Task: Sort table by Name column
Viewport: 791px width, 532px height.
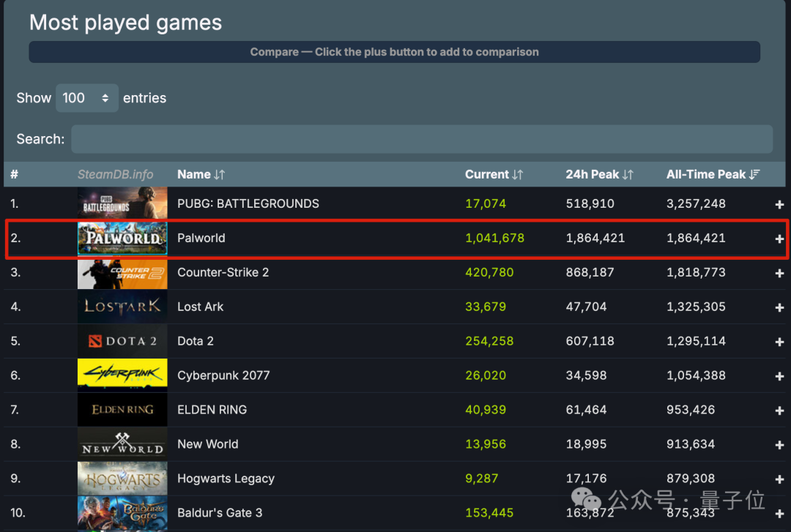Action: pos(201,174)
